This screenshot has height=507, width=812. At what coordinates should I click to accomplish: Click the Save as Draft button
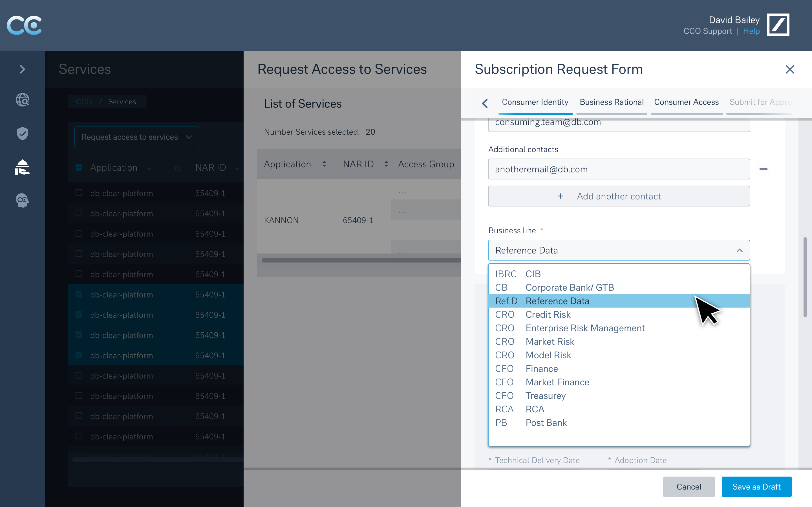coord(756,486)
